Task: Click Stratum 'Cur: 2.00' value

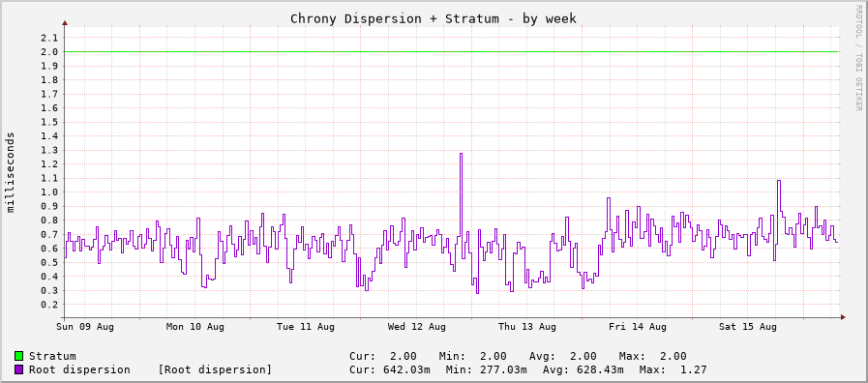Action: [383, 356]
